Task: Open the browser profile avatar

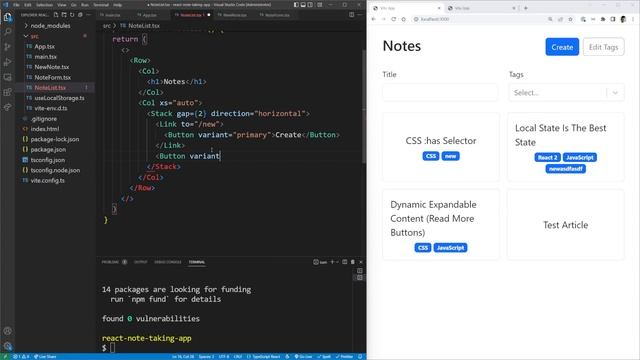Action: (x=623, y=19)
